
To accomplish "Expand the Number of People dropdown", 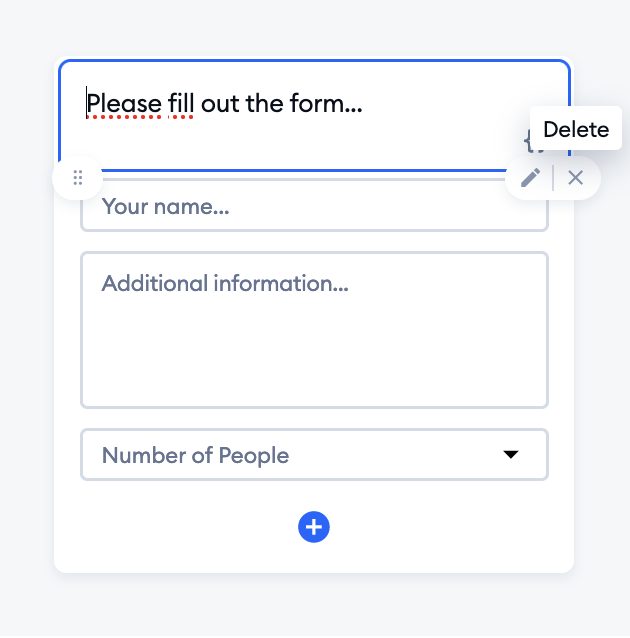I will click(x=315, y=454).
